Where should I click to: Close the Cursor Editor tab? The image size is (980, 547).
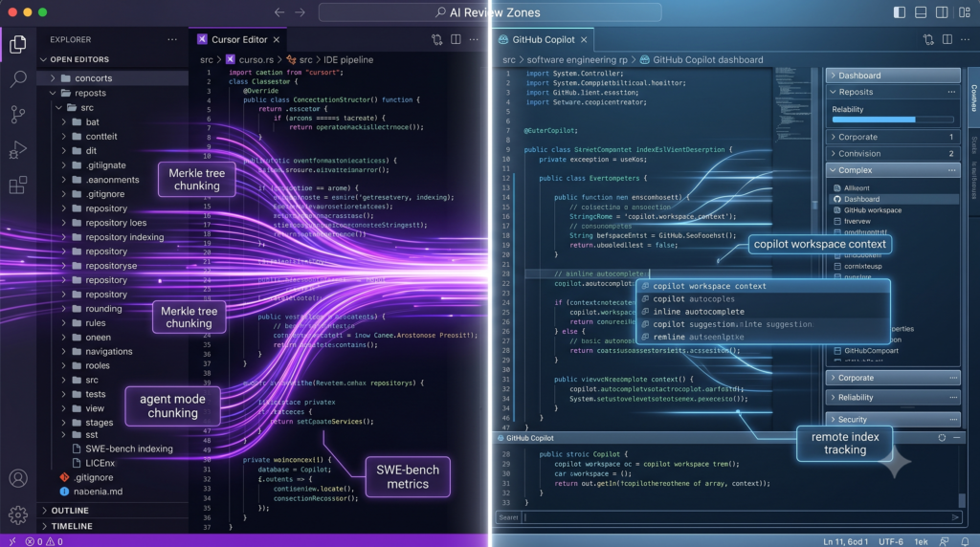277,39
